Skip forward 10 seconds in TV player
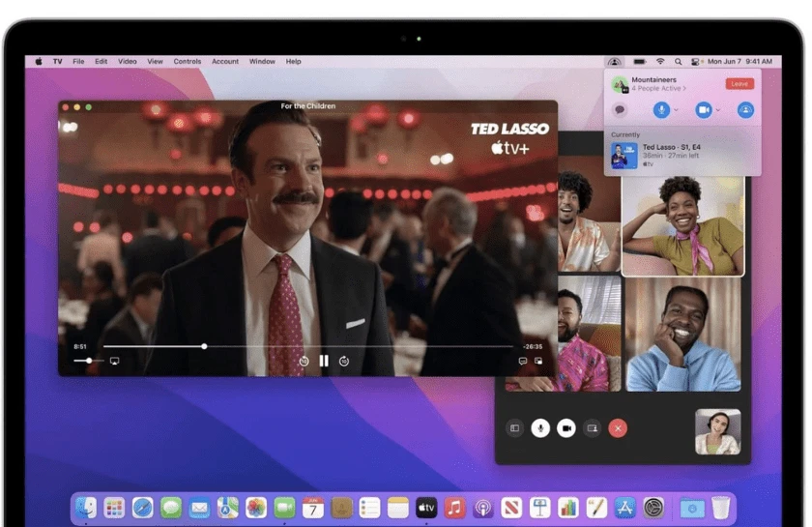This screenshot has width=812, height=527. (344, 362)
